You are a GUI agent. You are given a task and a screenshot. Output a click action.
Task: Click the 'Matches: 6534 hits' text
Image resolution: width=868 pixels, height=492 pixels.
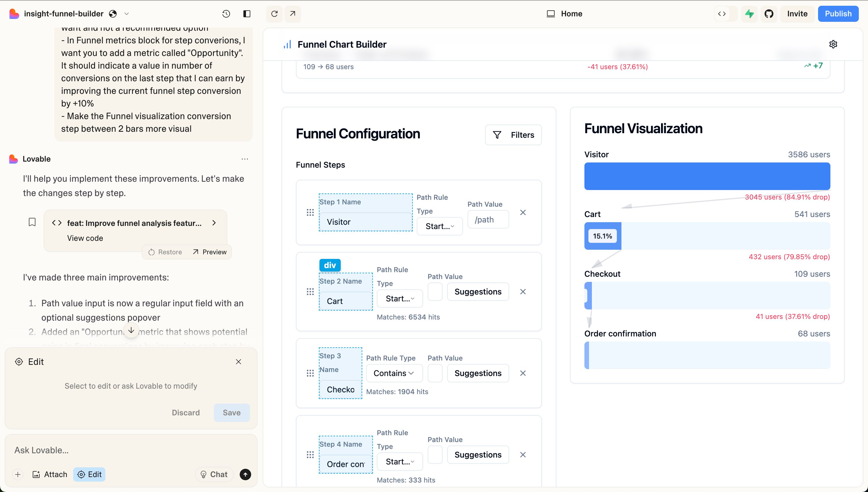click(408, 317)
